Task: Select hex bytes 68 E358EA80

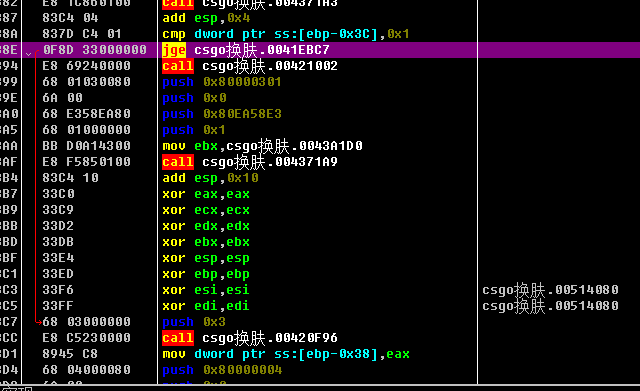Action: coord(87,113)
